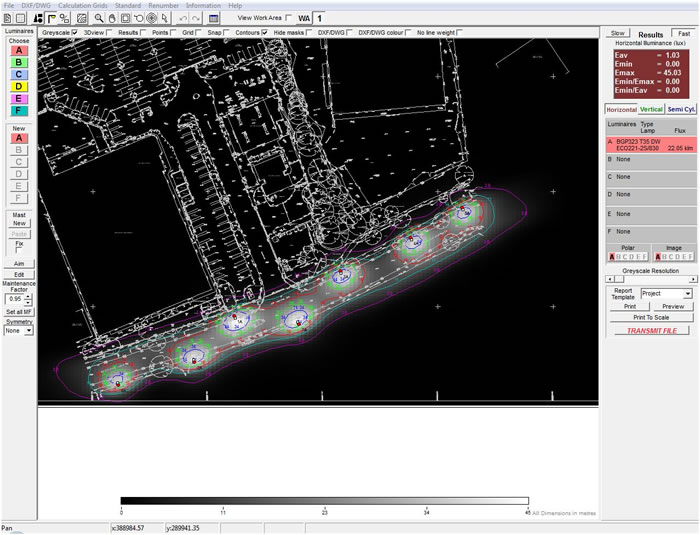This screenshot has width=700, height=535.
Task: Click the hatched pattern toolbar icon
Action: (x=82, y=18)
